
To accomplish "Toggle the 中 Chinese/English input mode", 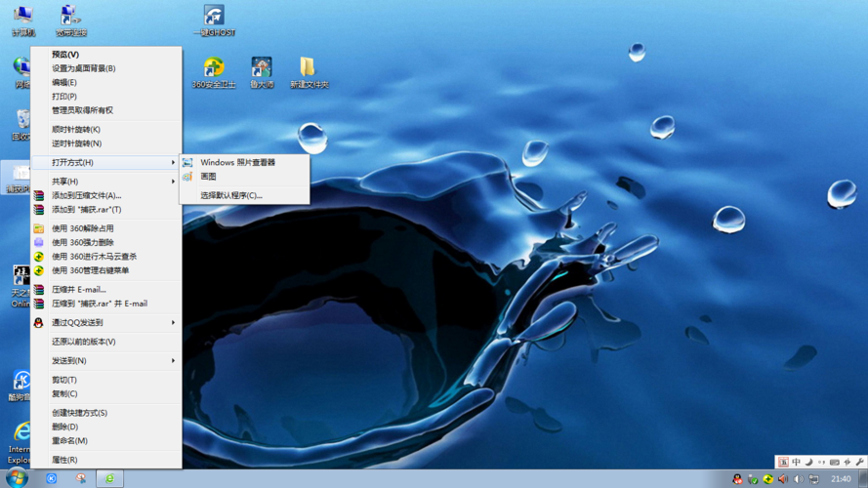I will click(796, 463).
